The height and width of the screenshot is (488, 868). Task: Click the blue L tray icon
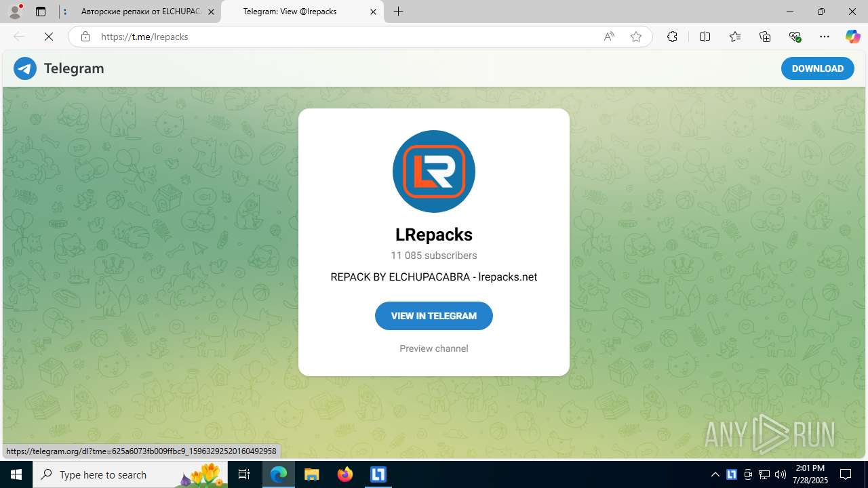[732, 474]
